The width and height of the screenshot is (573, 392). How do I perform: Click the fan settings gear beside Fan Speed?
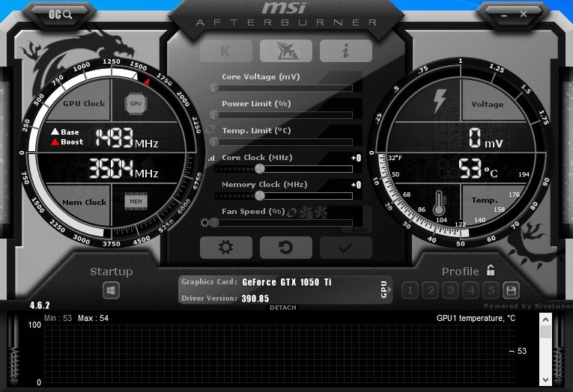(204, 222)
